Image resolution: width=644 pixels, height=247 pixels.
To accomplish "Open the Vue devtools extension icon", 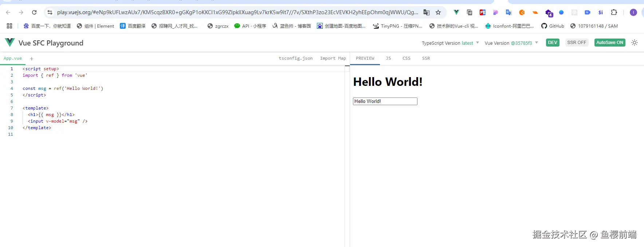I will pyautogui.click(x=456, y=12).
